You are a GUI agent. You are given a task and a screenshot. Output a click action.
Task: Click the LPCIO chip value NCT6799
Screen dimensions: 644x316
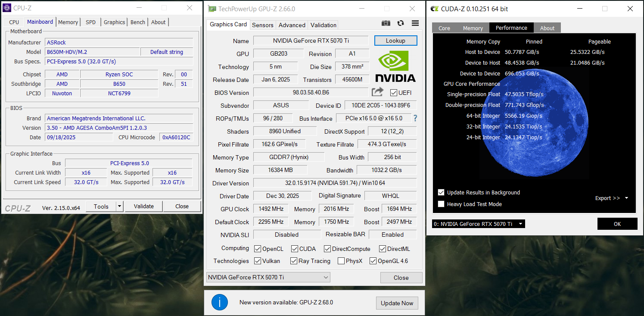point(119,93)
